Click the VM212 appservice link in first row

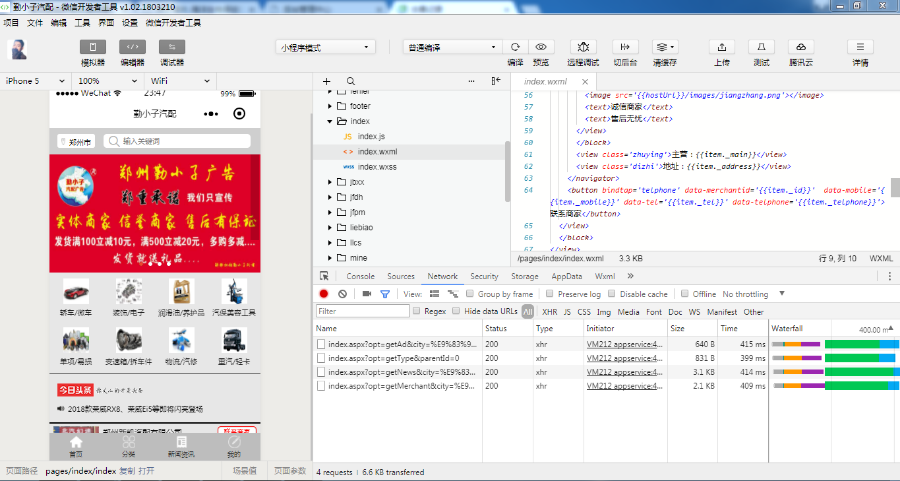[623, 343]
